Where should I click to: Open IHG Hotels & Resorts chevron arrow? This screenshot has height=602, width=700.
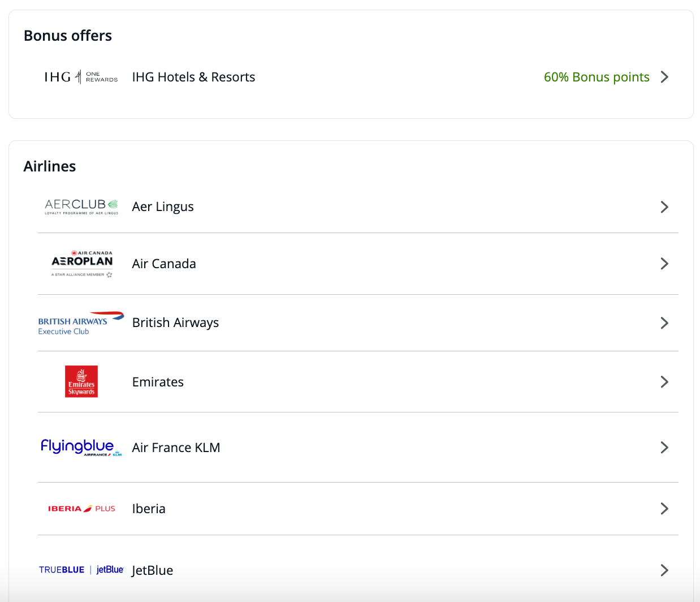pyautogui.click(x=665, y=77)
